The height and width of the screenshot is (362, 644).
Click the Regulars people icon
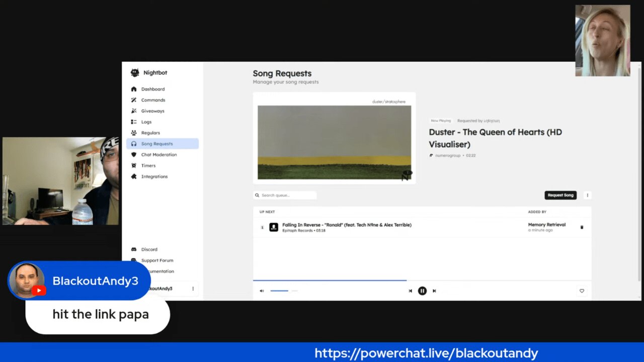pos(134,133)
